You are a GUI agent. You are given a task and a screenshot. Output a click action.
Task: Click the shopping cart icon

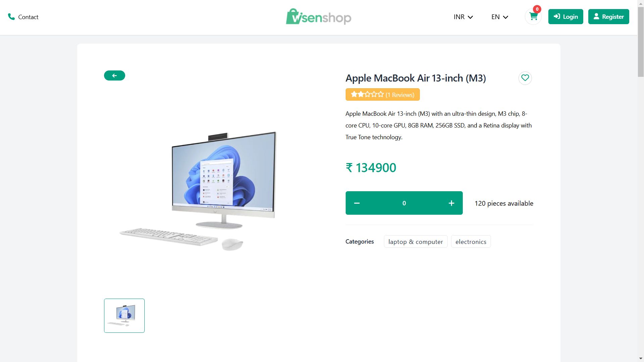533,17
